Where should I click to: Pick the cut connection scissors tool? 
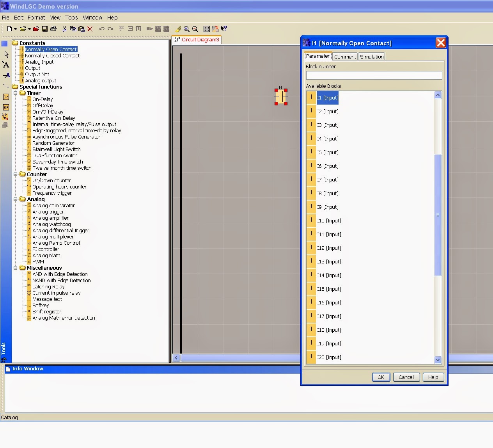[6, 76]
